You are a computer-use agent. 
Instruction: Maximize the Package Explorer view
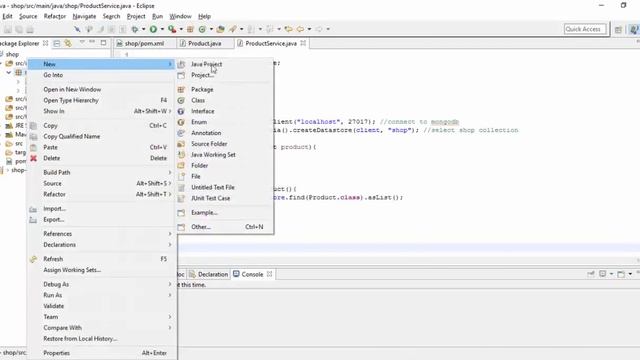pos(103,42)
